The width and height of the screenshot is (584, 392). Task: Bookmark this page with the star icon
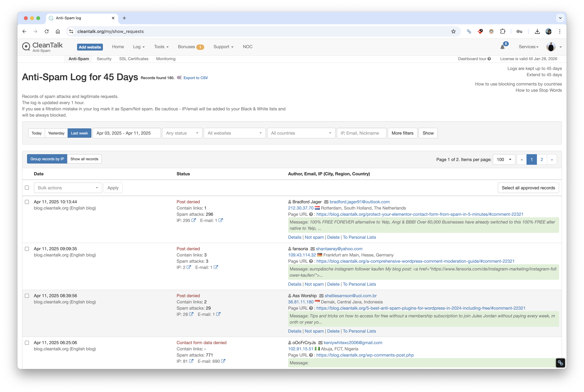(453, 32)
